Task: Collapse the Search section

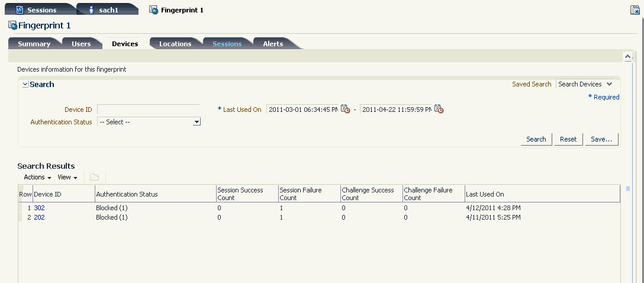Action: click(25, 84)
